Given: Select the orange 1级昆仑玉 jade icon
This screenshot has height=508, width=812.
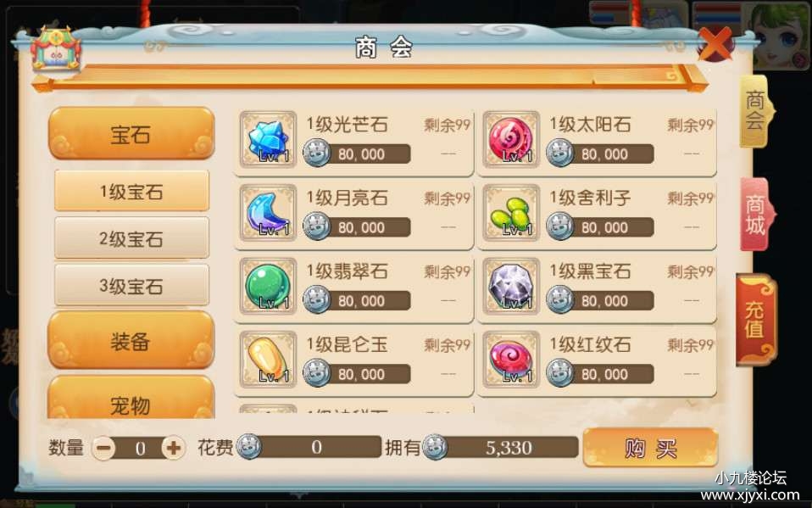Looking at the screenshot, I should click(x=268, y=360).
